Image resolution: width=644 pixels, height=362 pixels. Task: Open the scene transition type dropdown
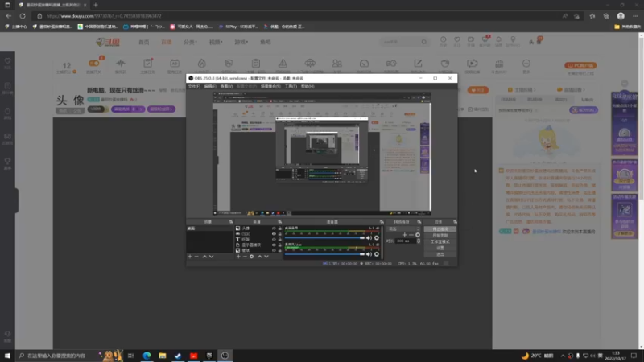tap(404, 229)
